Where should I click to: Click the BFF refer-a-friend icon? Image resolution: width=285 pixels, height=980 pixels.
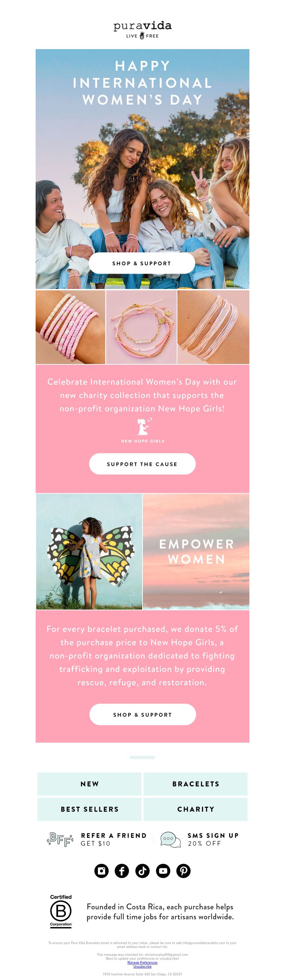point(60,839)
